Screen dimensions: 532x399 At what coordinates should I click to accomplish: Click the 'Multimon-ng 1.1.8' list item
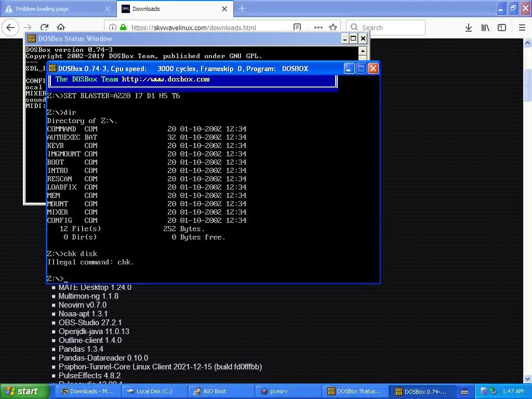(x=88, y=296)
